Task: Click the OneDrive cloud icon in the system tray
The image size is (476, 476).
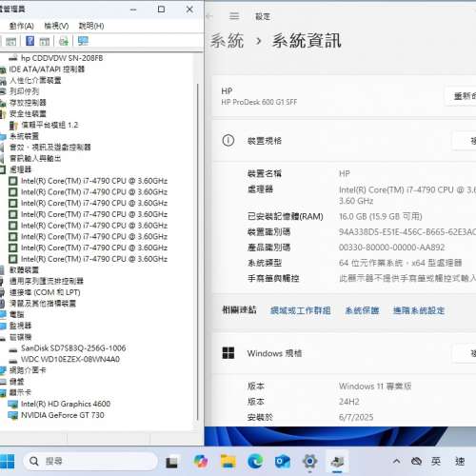Action: click(x=416, y=461)
